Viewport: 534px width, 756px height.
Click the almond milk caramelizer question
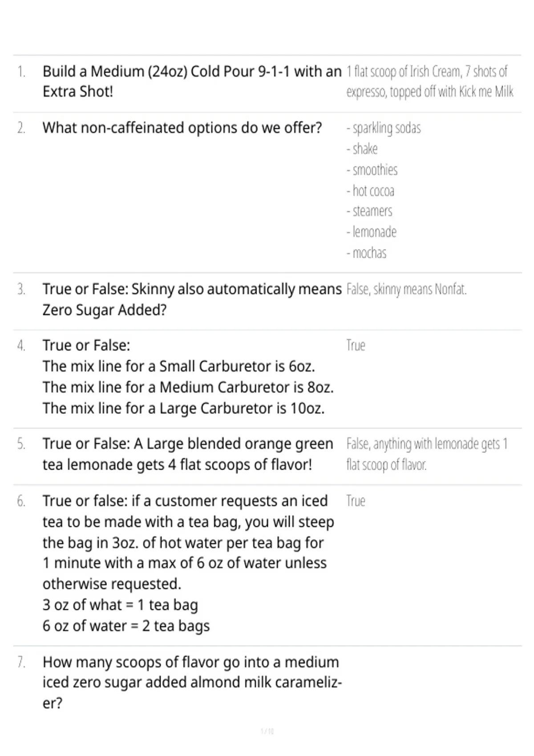(192, 683)
